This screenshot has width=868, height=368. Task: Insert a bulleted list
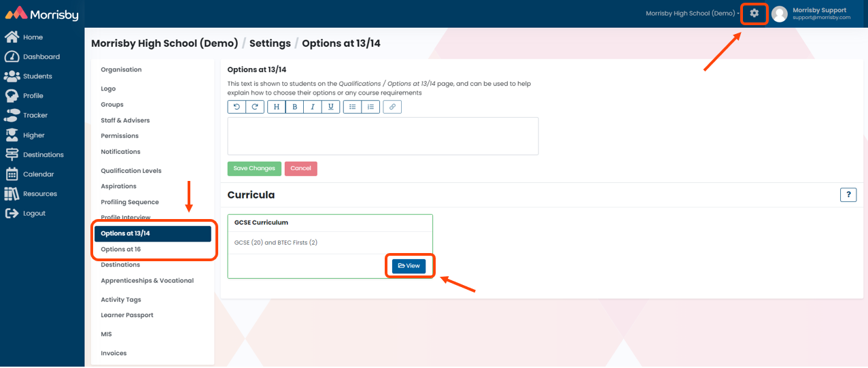pyautogui.click(x=352, y=107)
